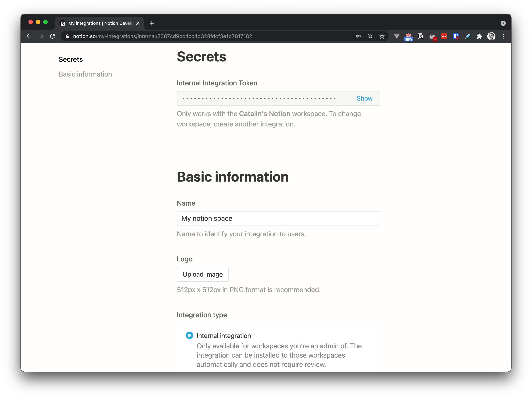Viewport: 532px width, 399px height.
Task: Bookmark this page with the star icon
Action: pyautogui.click(x=382, y=36)
